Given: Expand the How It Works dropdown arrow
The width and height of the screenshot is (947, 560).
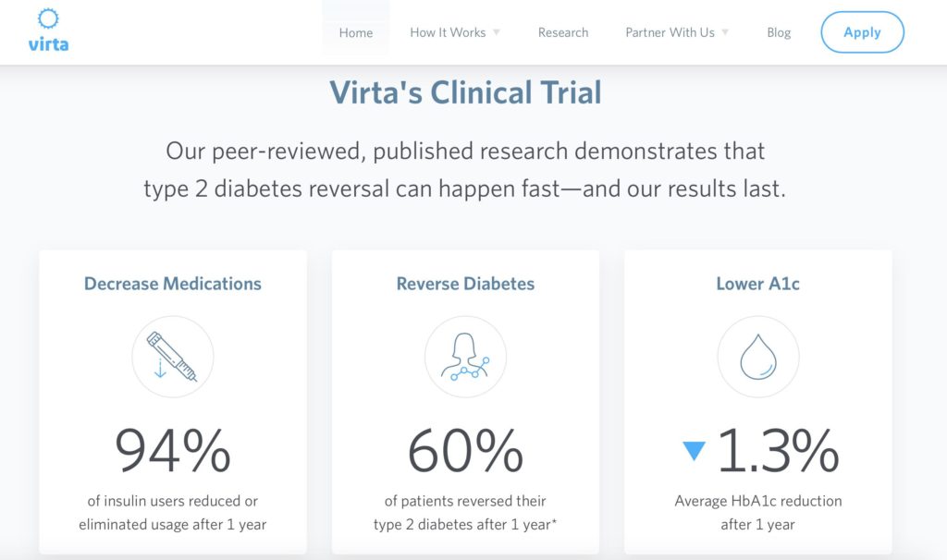Looking at the screenshot, I should tap(497, 32).
